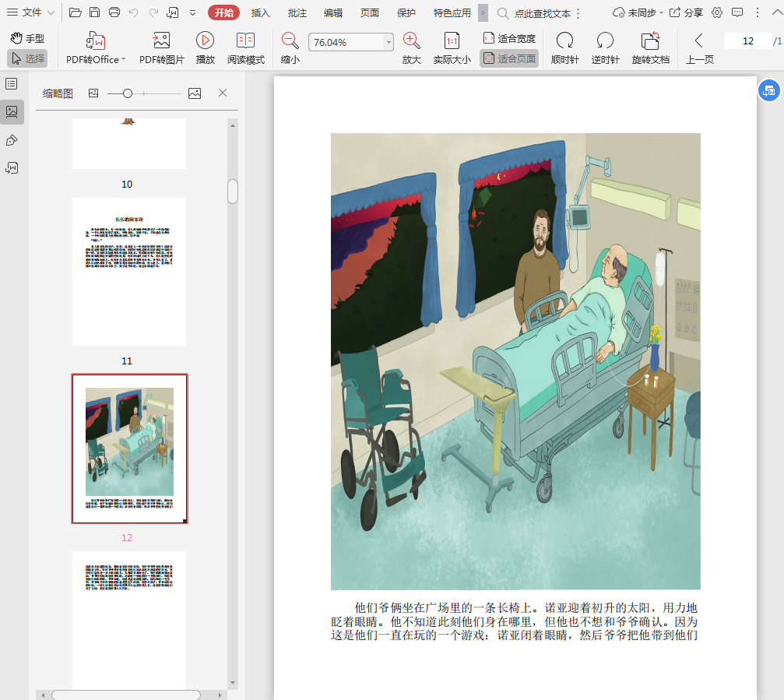This screenshot has width=784, height=700.
Task: Open the bookmarks outline sidebar panel
Action: point(12,83)
